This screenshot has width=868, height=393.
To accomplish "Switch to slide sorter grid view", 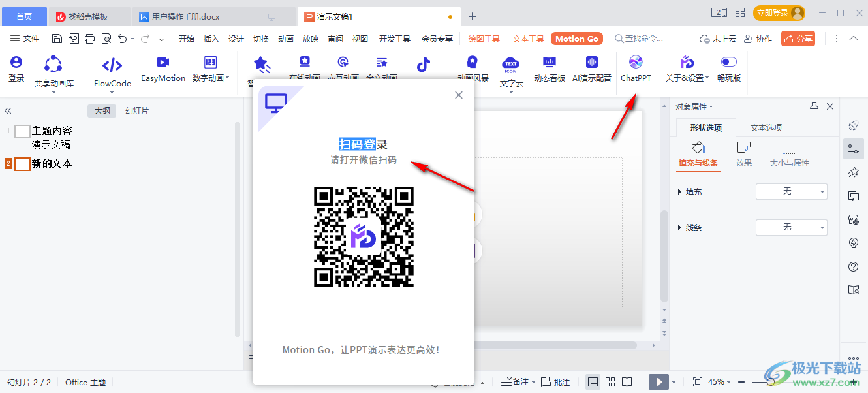I will click(610, 382).
